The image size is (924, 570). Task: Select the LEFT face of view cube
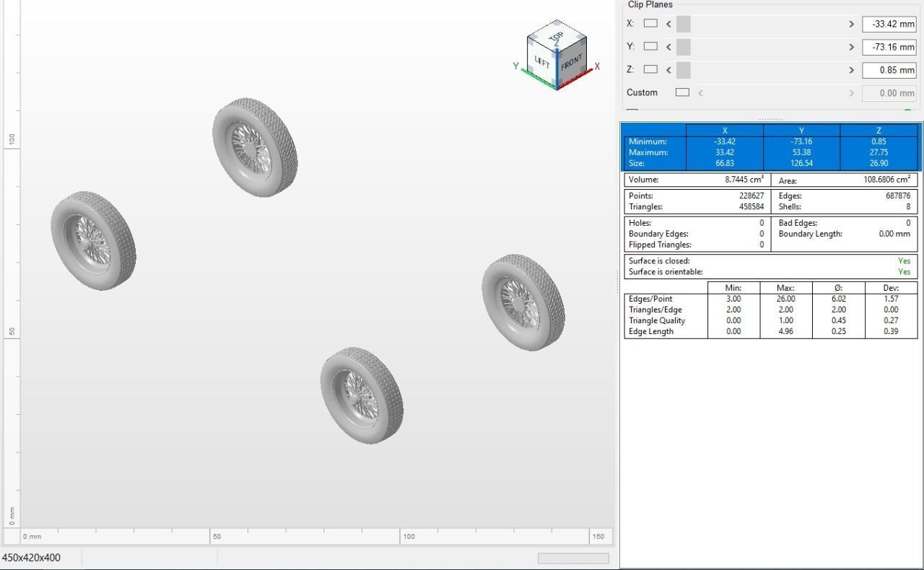[541, 62]
